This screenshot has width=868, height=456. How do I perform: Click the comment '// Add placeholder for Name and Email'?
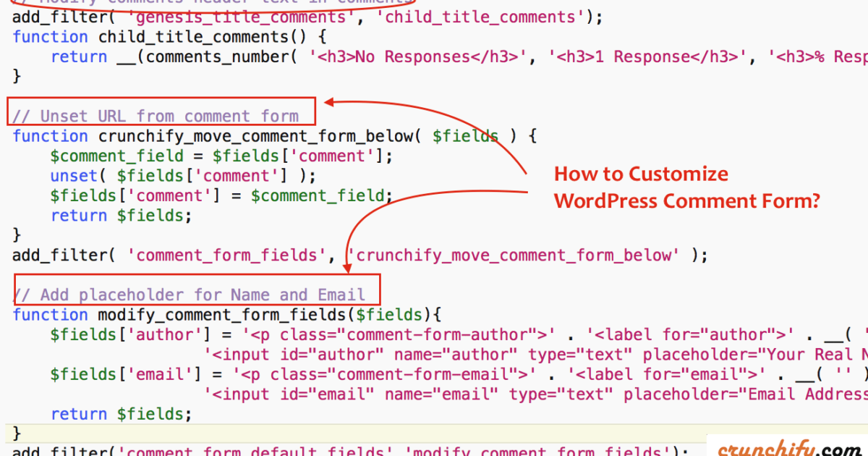[189, 295]
